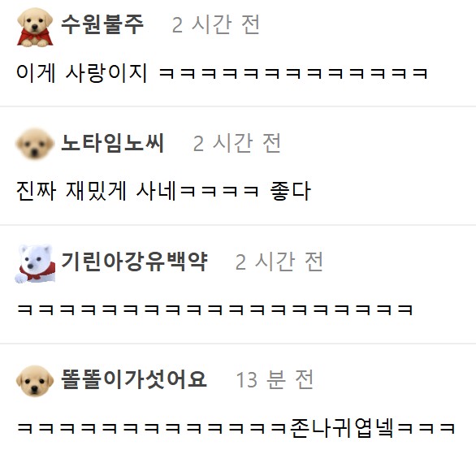Open the profile of user 수원불주

coord(102,24)
